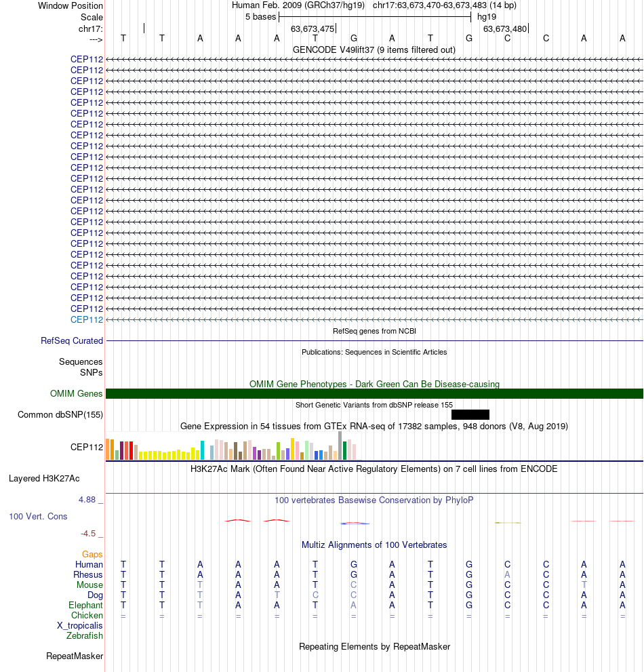Open '100 vertebrates Basewise Conservation by PhyloP'
Screen dimensions: 644x672
pyautogui.click(x=374, y=500)
